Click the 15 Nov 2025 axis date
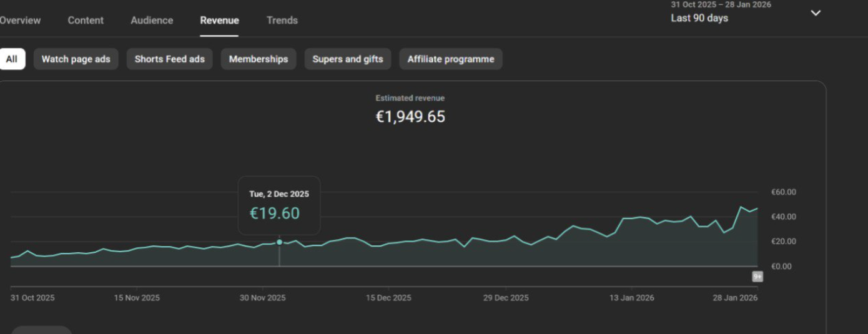The width and height of the screenshot is (868, 334). (x=137, y=298)
